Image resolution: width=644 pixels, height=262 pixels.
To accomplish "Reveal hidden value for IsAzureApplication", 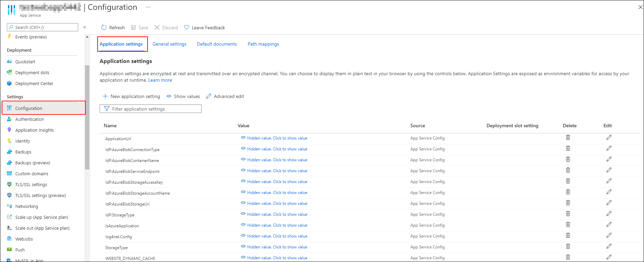I will click(x=274, y=225).
